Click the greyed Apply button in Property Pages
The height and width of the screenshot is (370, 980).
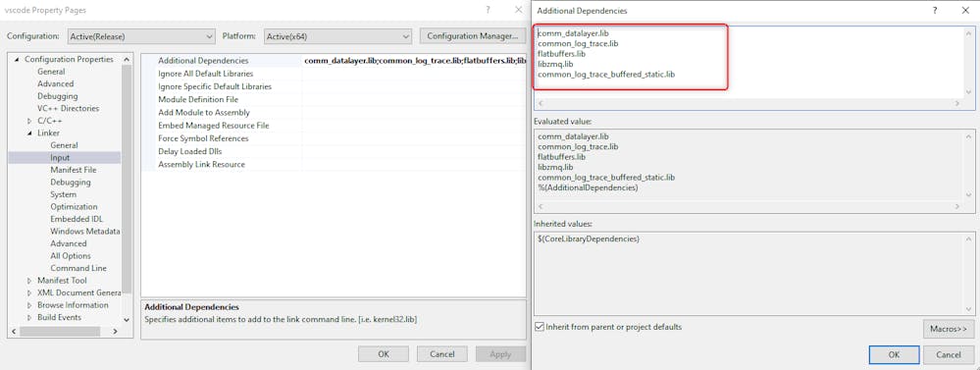point(500,353)
